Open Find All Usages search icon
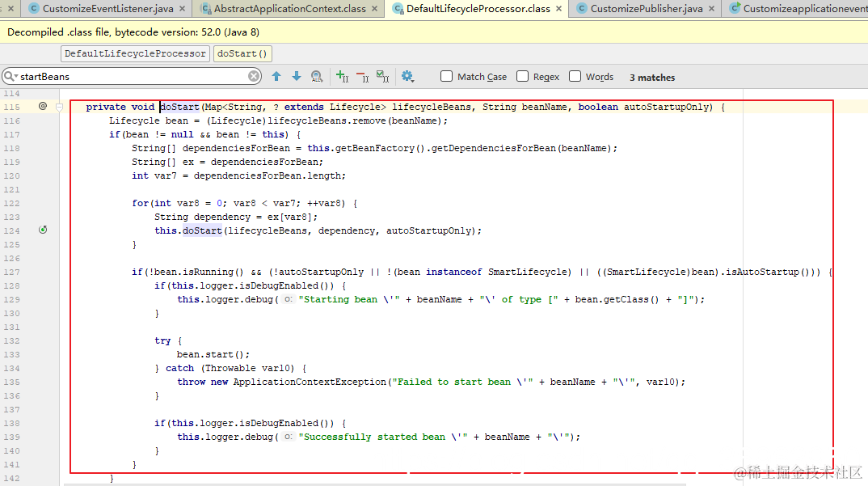The image size is (868, 486). tap(317, 77)
